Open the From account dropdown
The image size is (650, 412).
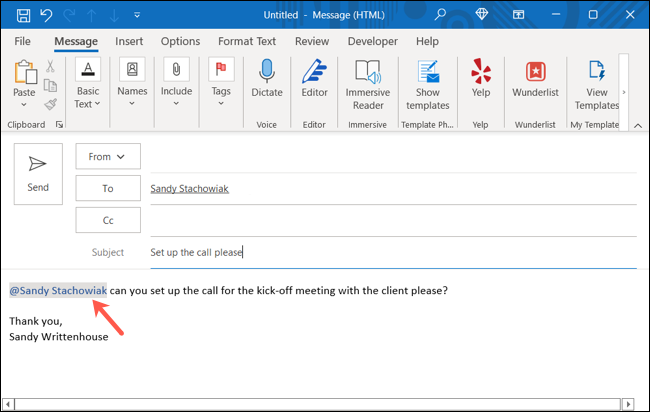[108, 156]
